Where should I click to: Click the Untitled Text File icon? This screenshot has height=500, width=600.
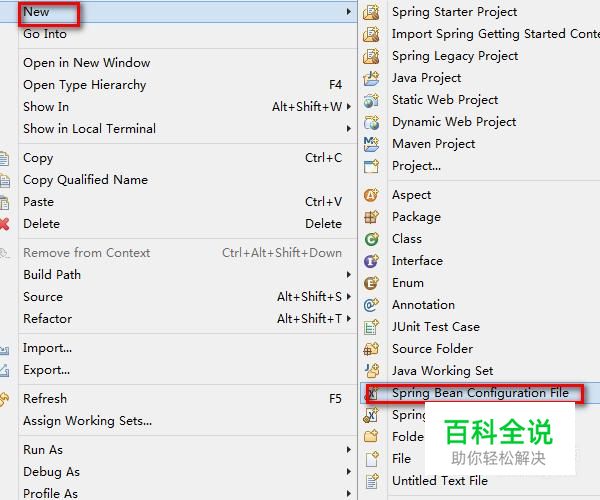point(371,481)
